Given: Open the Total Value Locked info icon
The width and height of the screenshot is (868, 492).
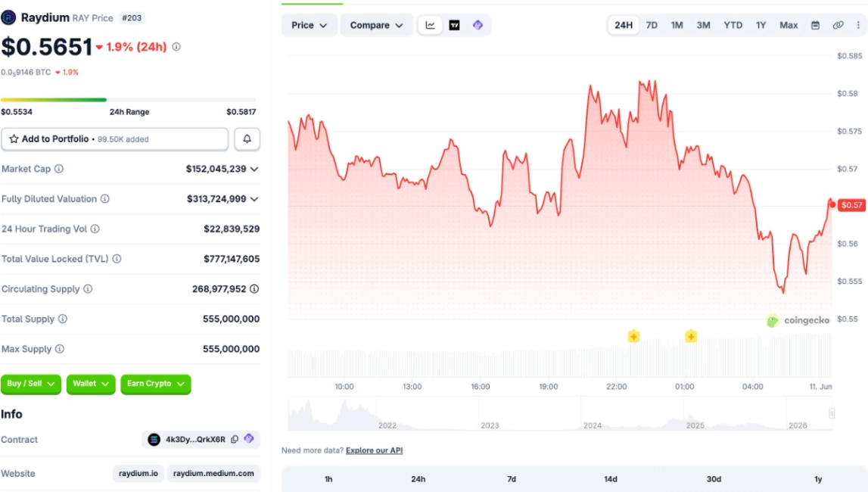Looking at the screenshot, I should (x=117, y=258).
